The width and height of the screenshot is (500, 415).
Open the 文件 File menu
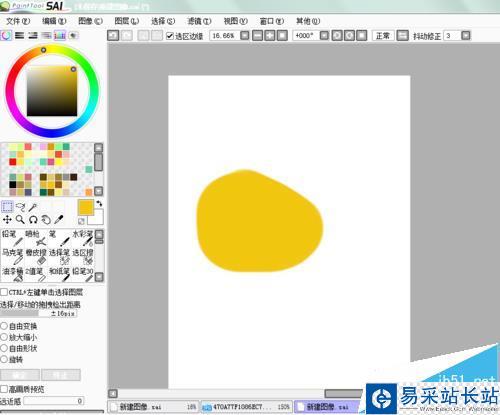coord(18,21)
